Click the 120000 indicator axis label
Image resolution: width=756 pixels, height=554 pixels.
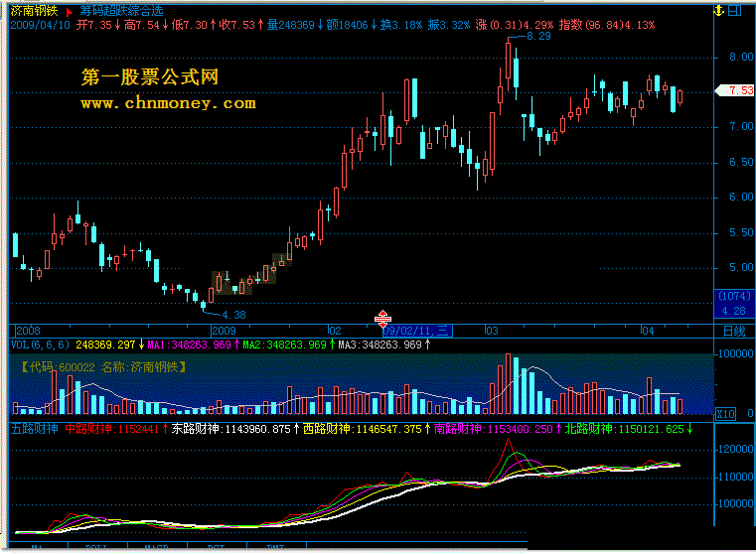(736, 449)
